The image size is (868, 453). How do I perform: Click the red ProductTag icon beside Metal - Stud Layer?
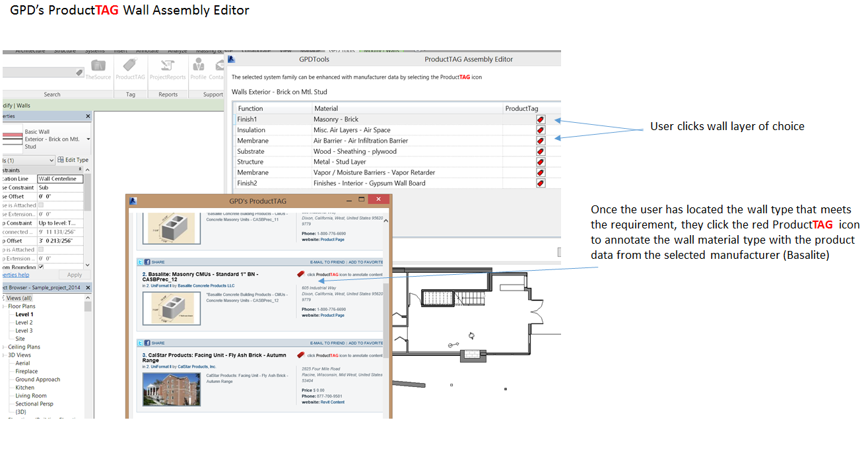tap(540, 161)
